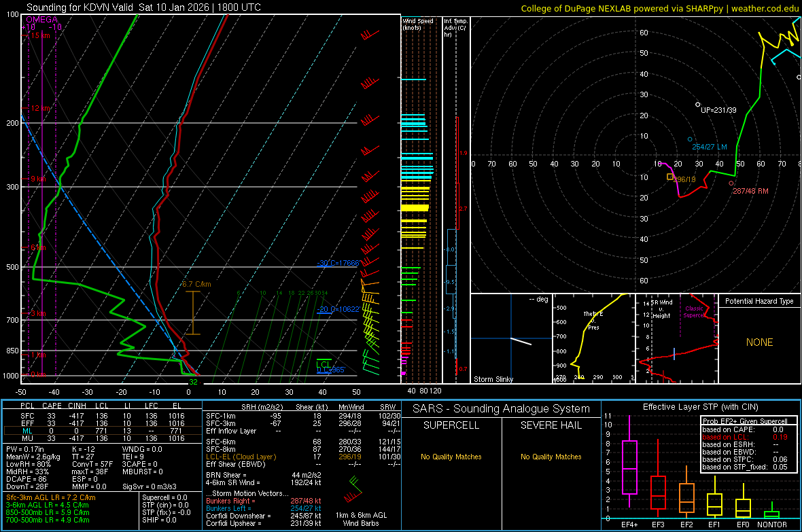Click the College of DuPage NEXLAB credit text
This screenshot has width=802, height=532.
point(659,8)
